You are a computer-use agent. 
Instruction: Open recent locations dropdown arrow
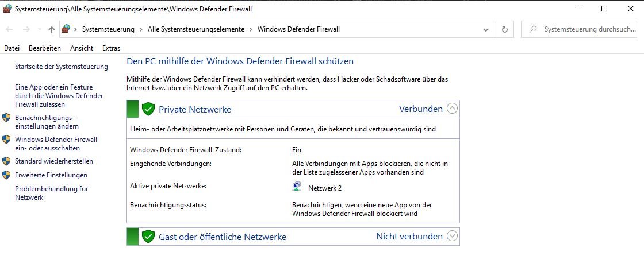(40, 29)
